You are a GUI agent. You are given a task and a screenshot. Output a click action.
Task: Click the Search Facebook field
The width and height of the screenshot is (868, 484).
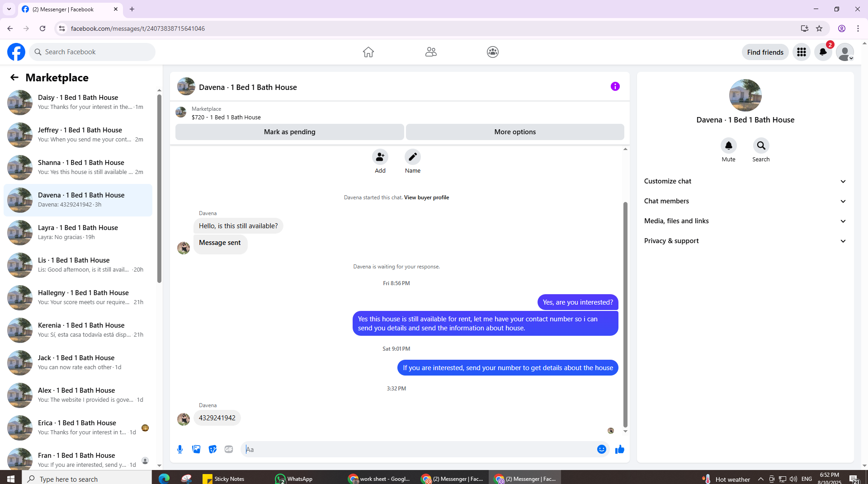point(92,52)
